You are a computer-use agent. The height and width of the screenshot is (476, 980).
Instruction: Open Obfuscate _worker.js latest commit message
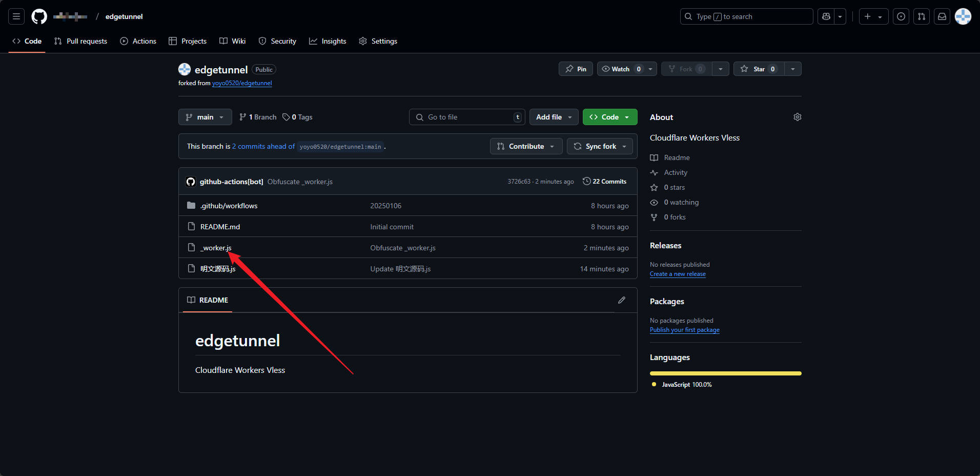point(300,182)
